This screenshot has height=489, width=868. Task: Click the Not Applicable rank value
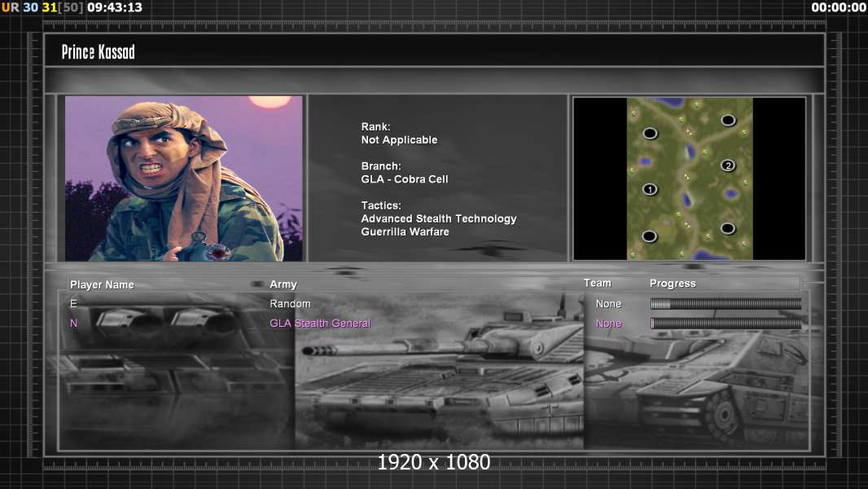(399, 140)
